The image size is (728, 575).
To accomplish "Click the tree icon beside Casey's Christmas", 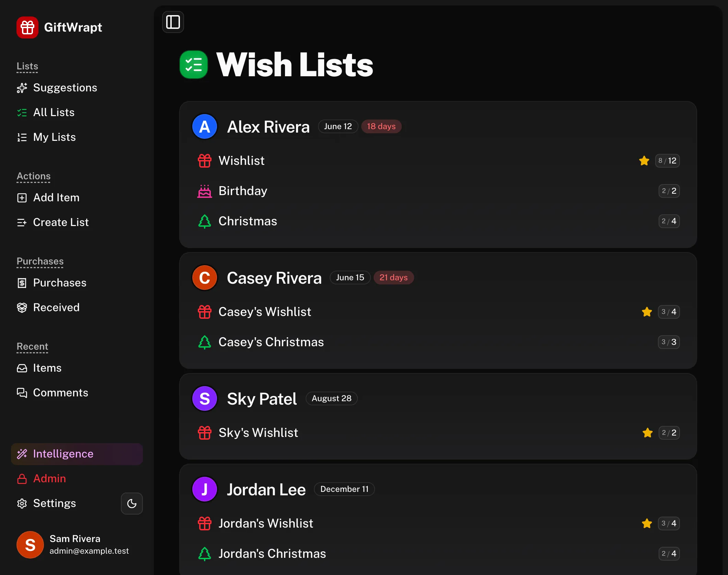I will pos(205,342).
